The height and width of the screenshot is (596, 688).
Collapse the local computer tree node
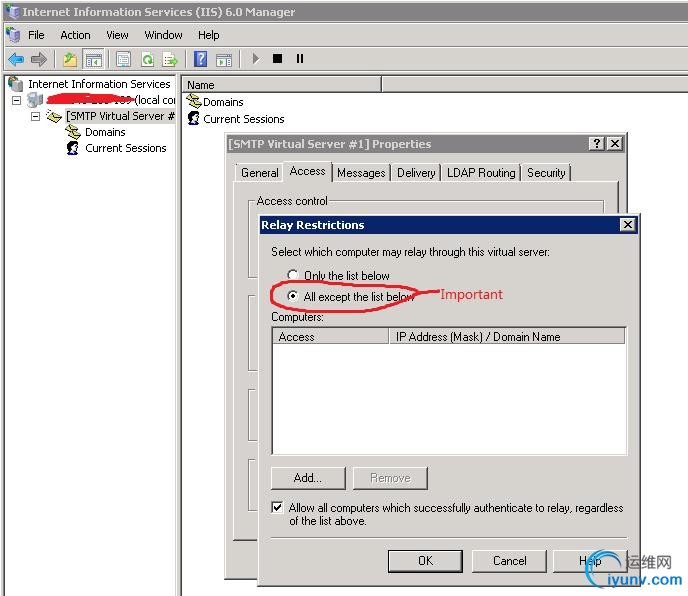point(16,101)
